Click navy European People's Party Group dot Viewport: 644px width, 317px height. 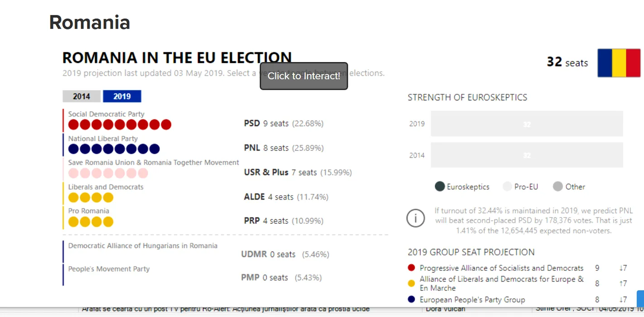(411, 299)
